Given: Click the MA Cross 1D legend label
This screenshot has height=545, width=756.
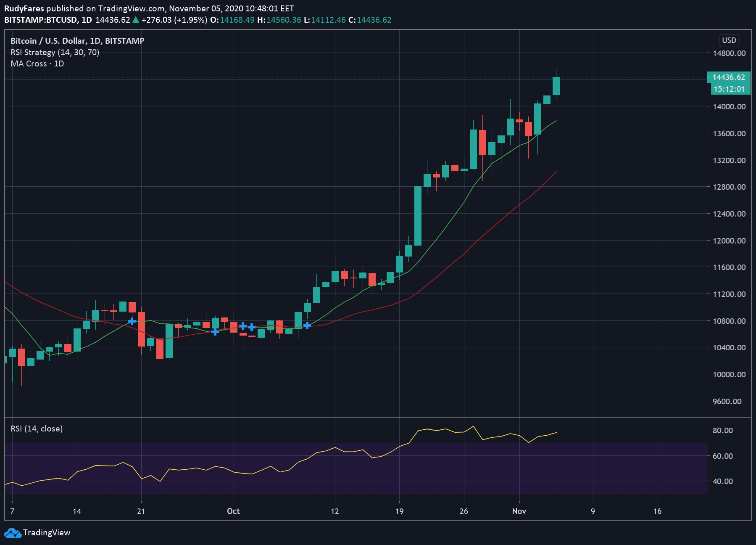Looking at the screenshot, I should tap(37, 63).
